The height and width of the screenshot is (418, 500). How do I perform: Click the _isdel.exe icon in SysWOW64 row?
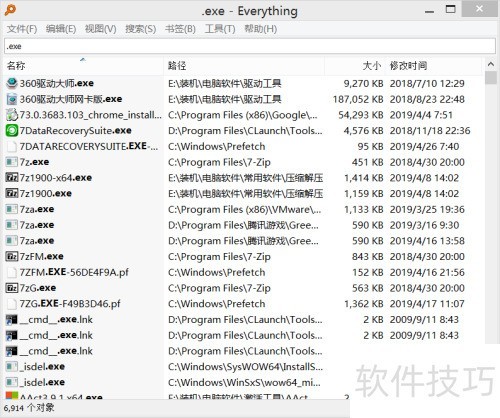tap(12, 366)
